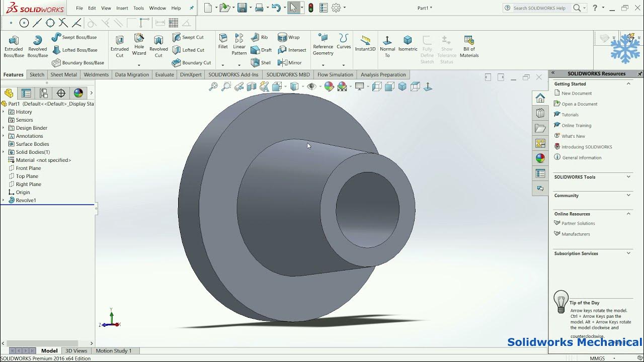Toggle Instant3D mode
The image size is (644, 362).
365,43
